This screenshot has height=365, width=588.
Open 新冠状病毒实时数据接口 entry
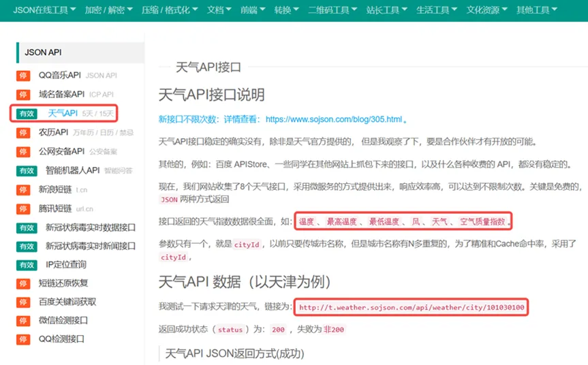point(91,227)
